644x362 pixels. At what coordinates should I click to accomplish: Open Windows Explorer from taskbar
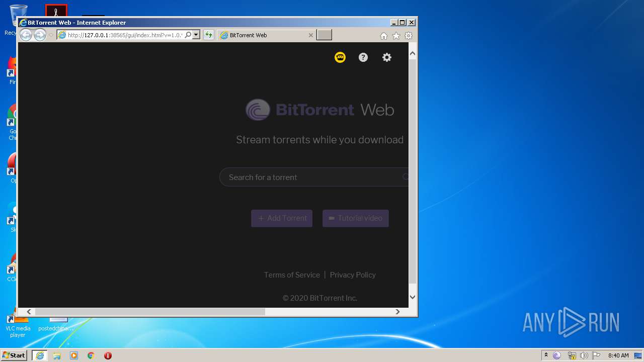coord(57,355)
